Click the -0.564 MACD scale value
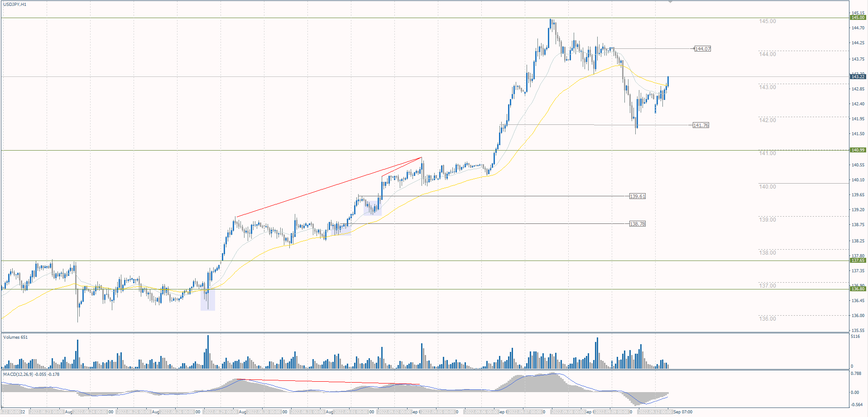Image resolution: width=868 pixels, height=417 pixels. [x=857, y=405]
